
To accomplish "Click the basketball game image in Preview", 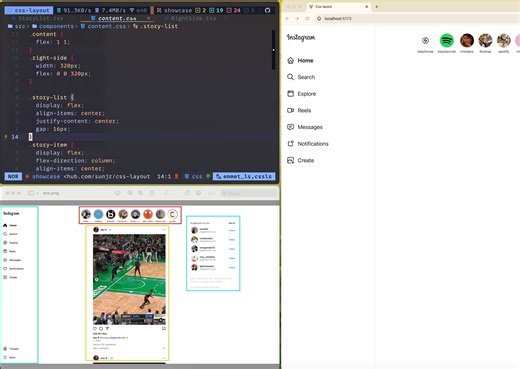I will [x=129, y=279].
